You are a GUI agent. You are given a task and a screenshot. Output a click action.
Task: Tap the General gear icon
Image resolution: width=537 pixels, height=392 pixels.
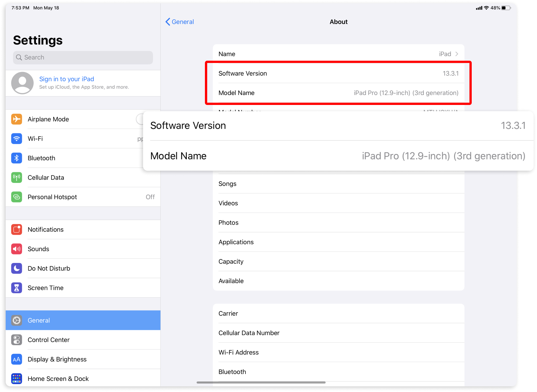coord(17,320)
